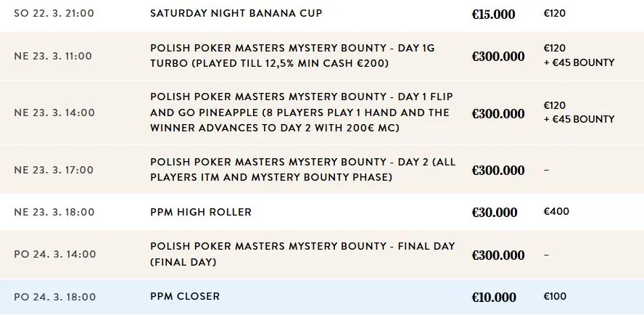Click the €100 PPM Closer buy-in
The height and width of the screenshot is (315, 644).
555,297
